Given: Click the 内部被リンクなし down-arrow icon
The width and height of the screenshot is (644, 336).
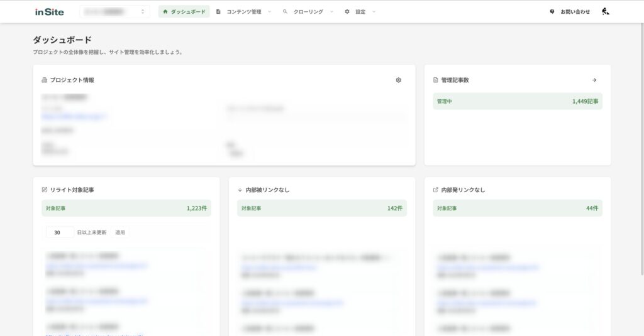Looking at the screenshot, I should 240,190.
